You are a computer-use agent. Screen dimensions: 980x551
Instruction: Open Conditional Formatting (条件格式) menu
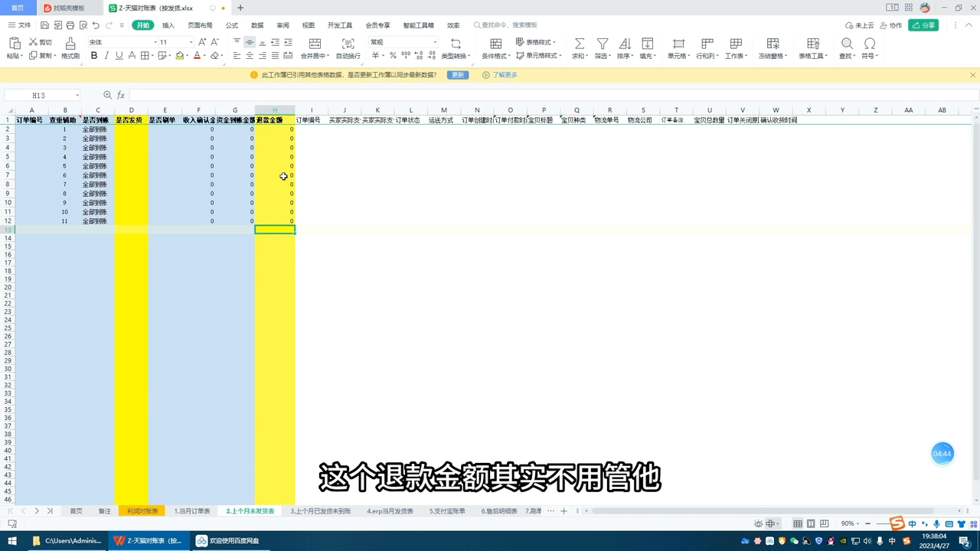495,48
